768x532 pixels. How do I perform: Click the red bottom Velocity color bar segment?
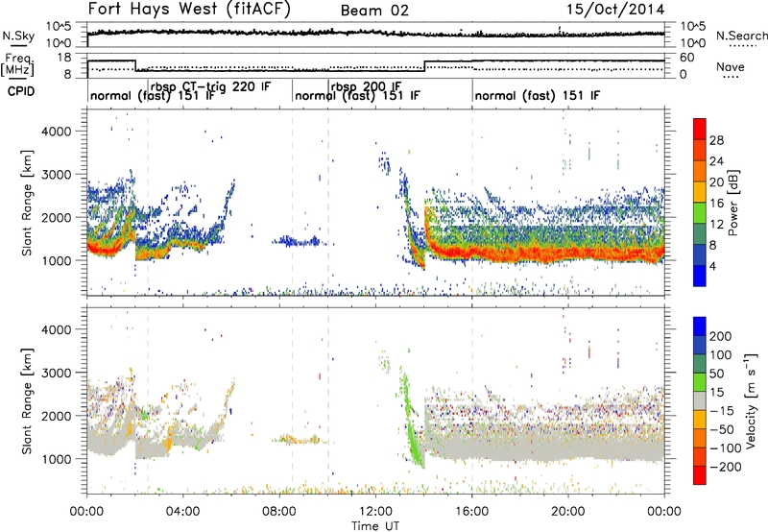(x=700, y=475)
